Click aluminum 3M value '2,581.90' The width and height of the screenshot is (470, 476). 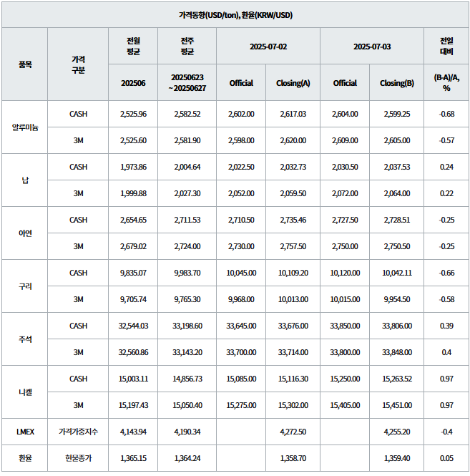point(187,140)
